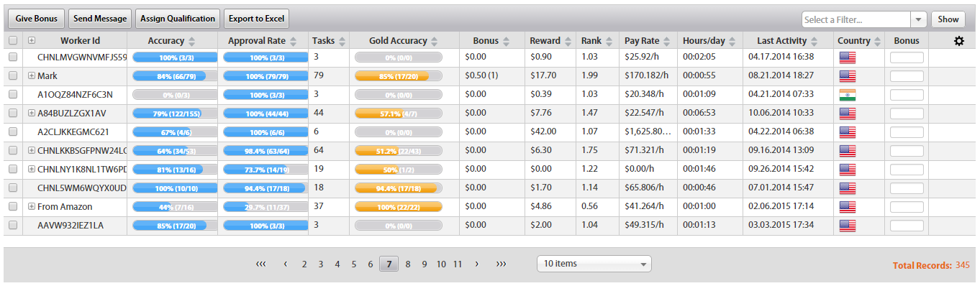Go to page 2
This screenshot has height=286, width=980.
pyautogui.click(x=304, y=264)
